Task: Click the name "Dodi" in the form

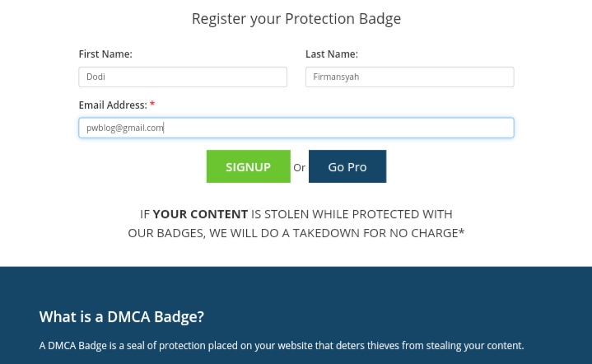Action: click(x=96, y=77)
